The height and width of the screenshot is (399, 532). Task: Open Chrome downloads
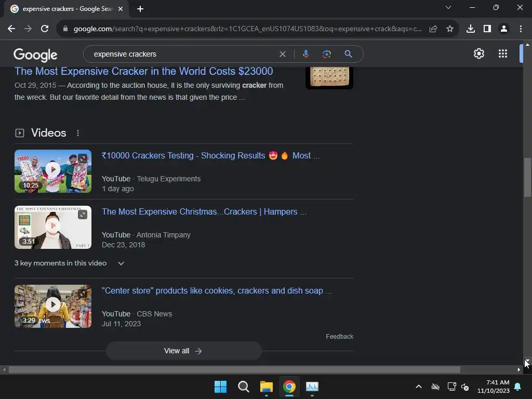click(x=471, y=29)
